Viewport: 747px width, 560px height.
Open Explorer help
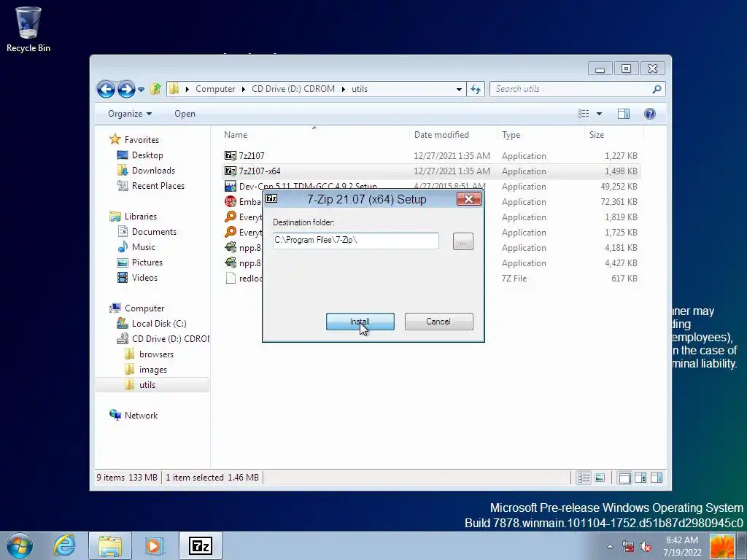(650, 114)
